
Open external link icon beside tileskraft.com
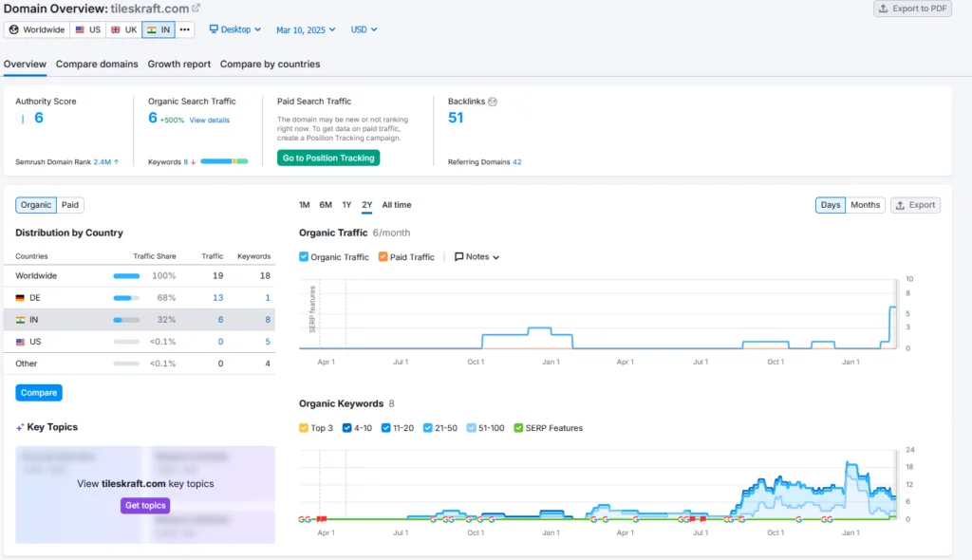pyautogui.click(x=196, y=8)
